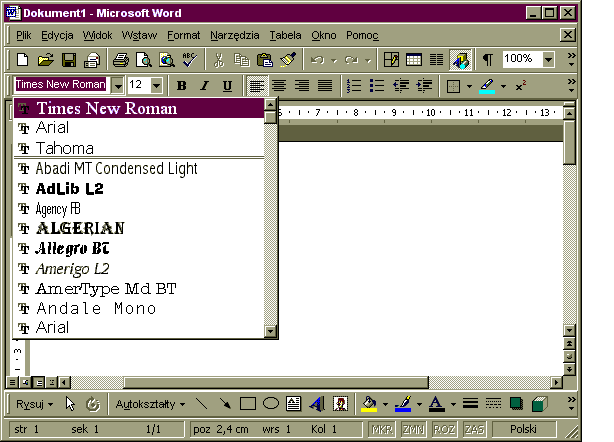Toggle Bold formatting

[182, 86]
